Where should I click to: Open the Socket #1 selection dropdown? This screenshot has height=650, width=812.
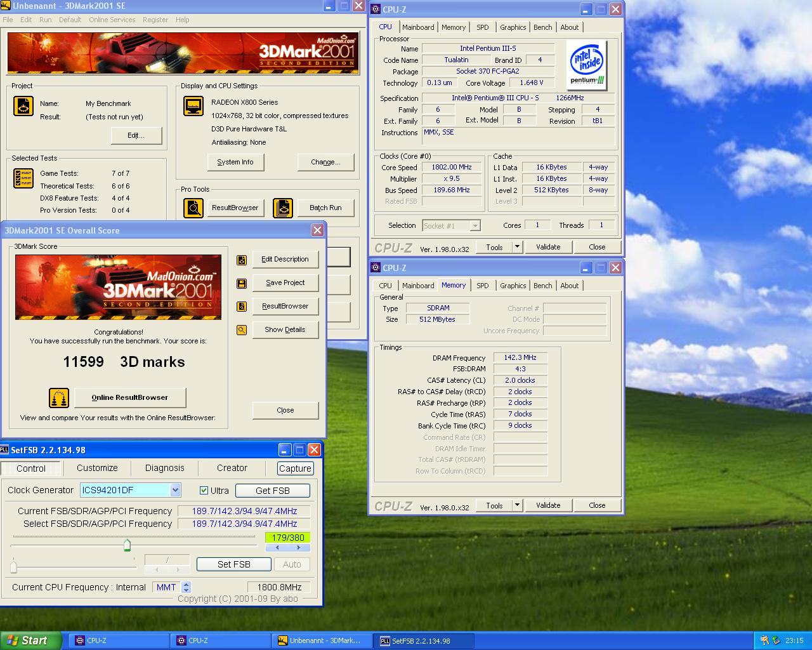(475, 225)
